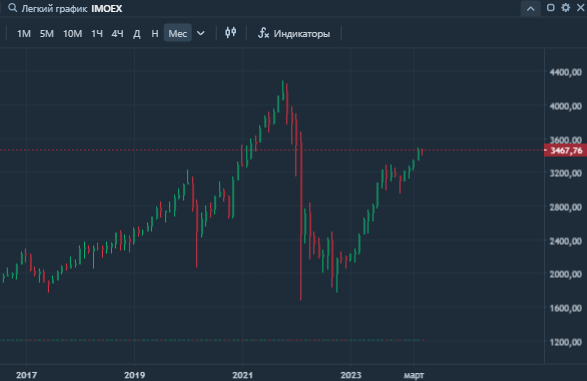The image size is (587, 381).
Task: Click the 2023 label on time axis
Action: [x=351, y=375]
